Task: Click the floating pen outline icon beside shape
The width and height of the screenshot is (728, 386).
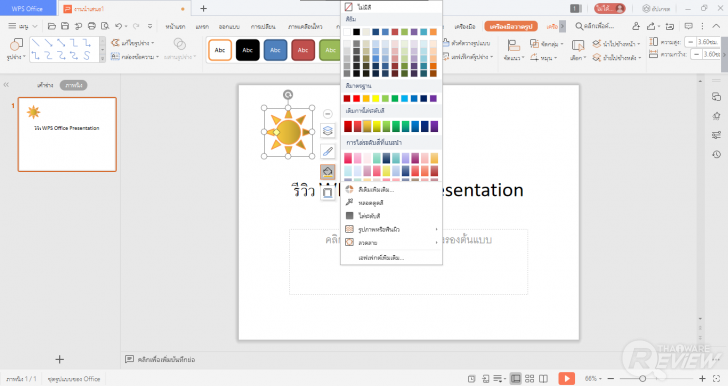Action: 328,151
